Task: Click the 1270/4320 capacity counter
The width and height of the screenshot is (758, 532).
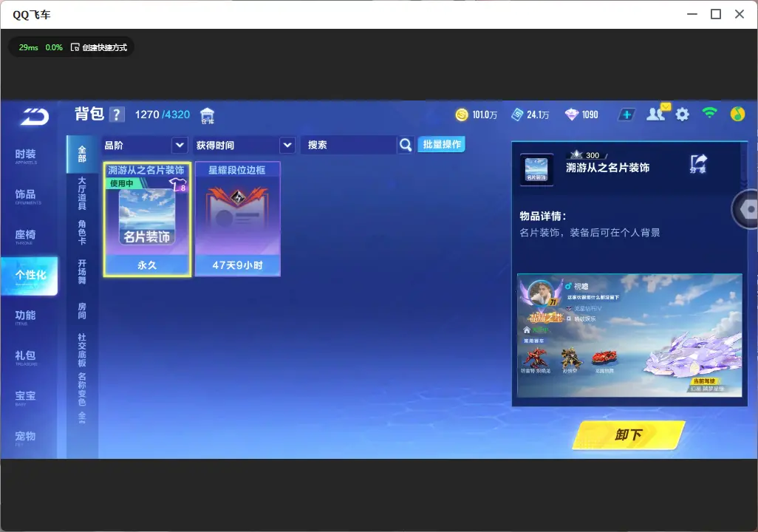Action: coord(163,115)
